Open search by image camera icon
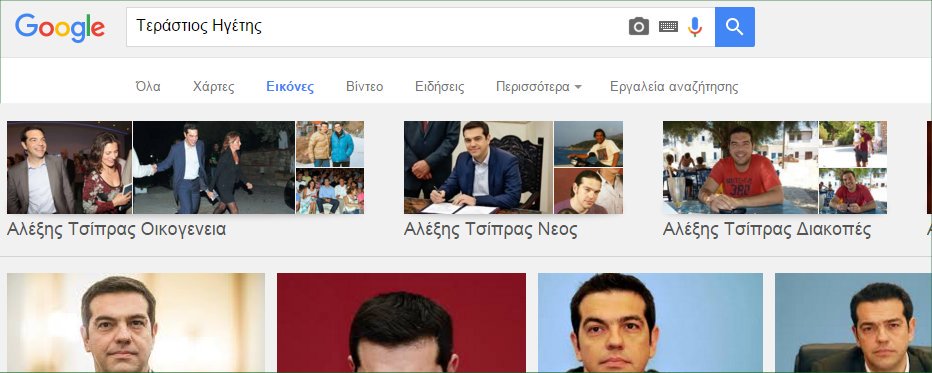The image size is (932, 373). 638,27
